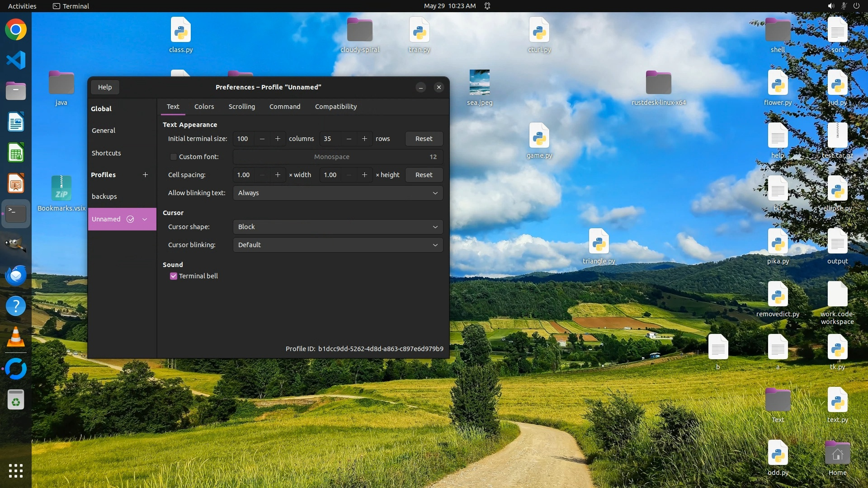Open the Cursor blinking dropdown

point(338,245)
